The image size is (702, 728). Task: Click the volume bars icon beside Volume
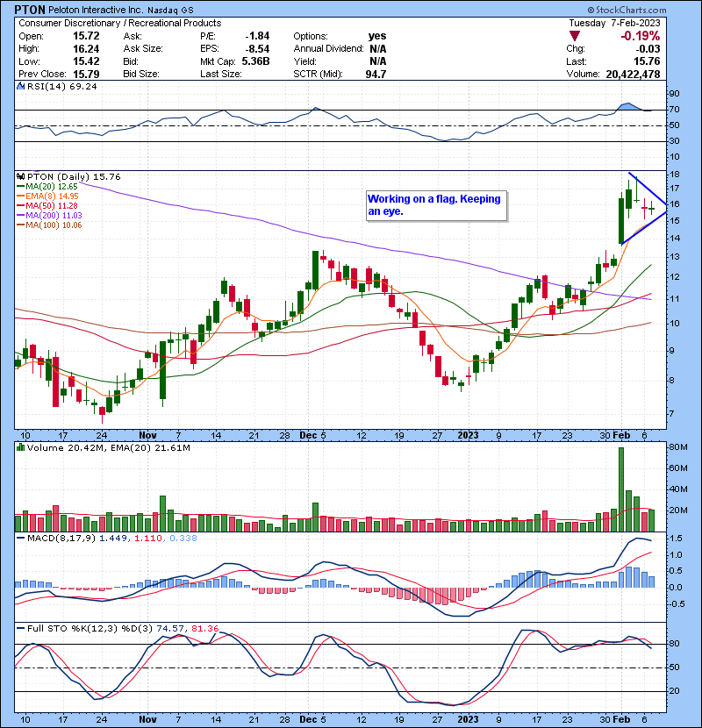[20, 447]
